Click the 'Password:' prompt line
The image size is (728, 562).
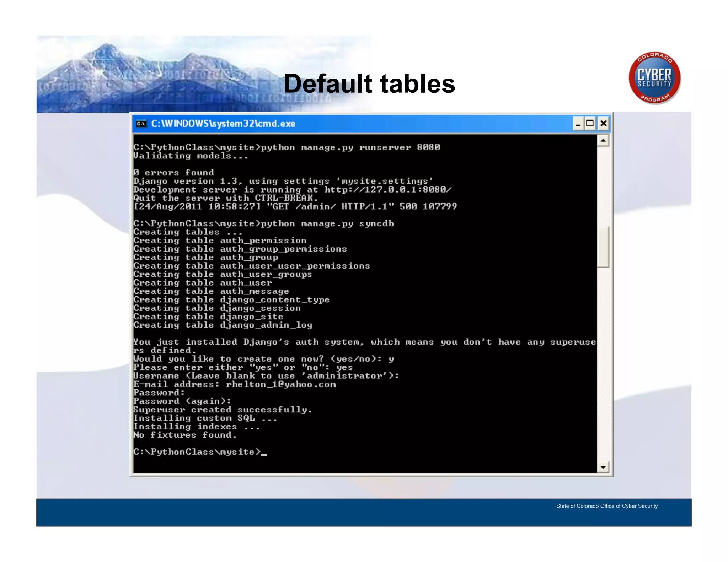159,393
